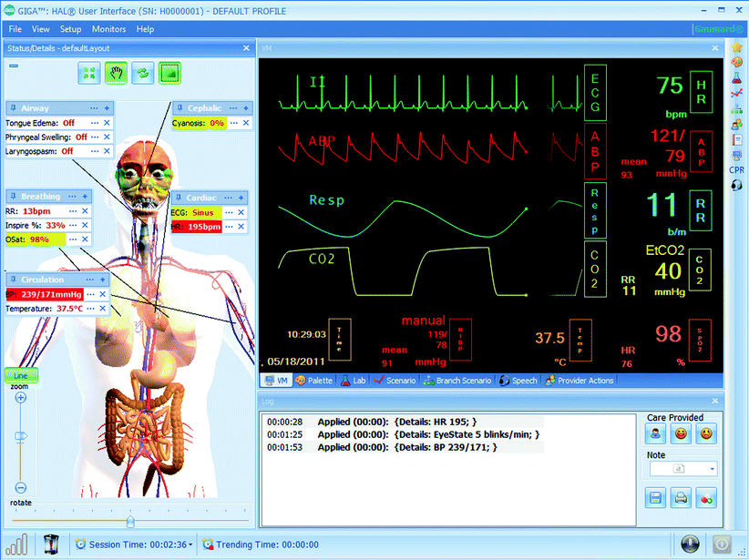Toggle pin on the Cardiac panel

tap(180, 198)
